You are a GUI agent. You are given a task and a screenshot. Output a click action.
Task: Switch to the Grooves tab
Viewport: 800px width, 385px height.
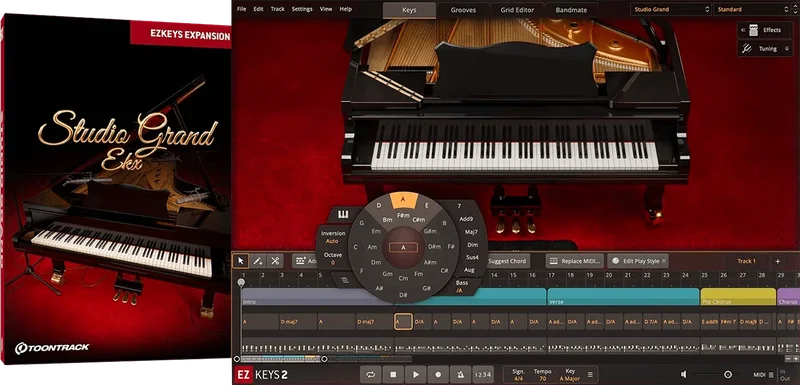click(463, 10)
